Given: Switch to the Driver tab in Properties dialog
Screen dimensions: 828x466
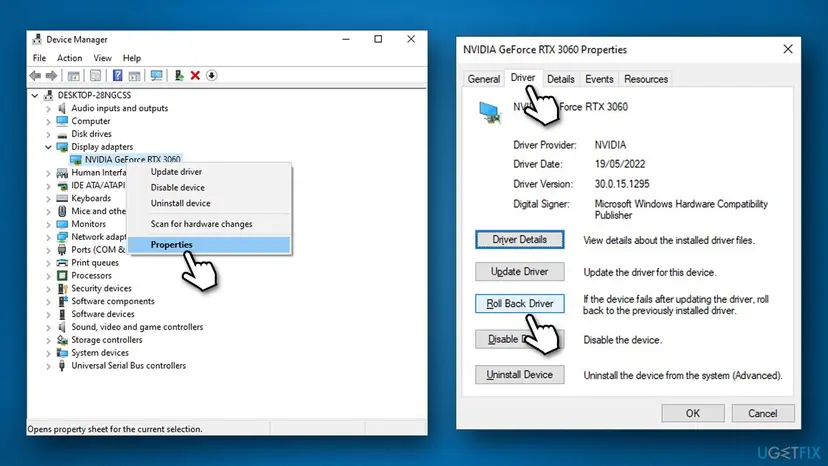Looking at the screenshot, I should coord(523,78).
